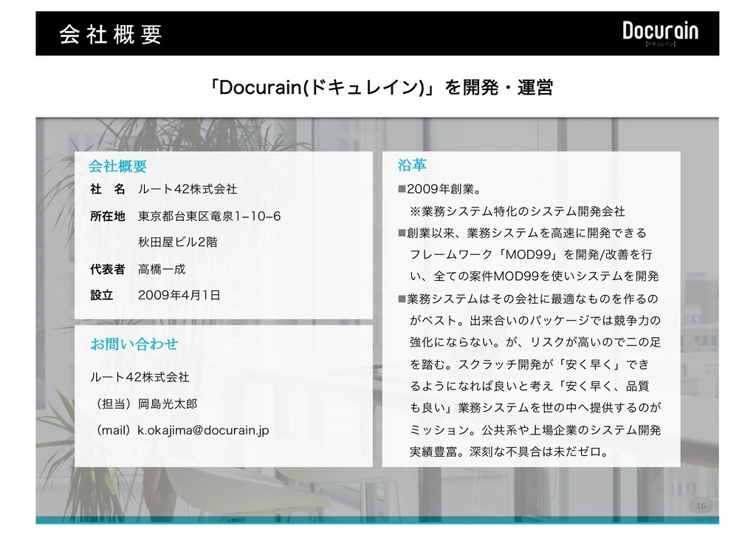Click the 代表者 label
This screenshot has height=535, width=756.
click(108, 269)
